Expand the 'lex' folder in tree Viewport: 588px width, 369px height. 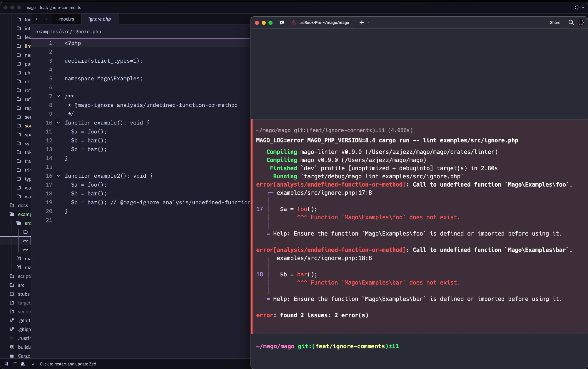point(24,37)
